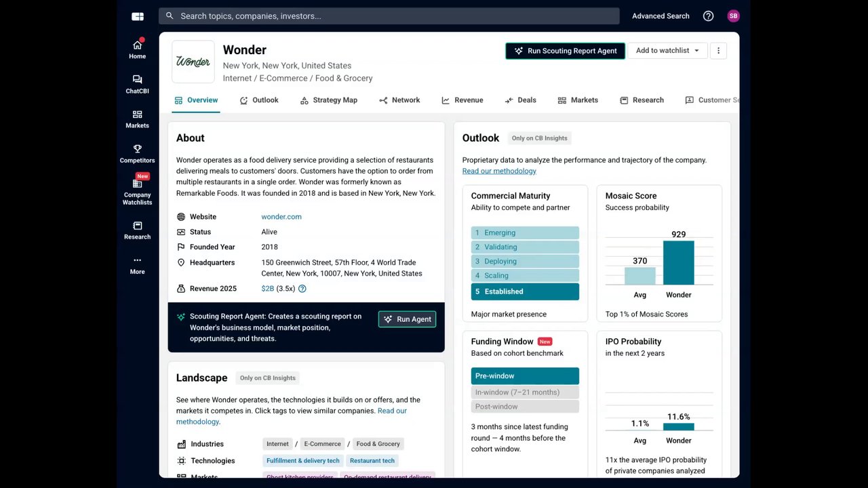Click the 2018 founded year value

point(269,247)
